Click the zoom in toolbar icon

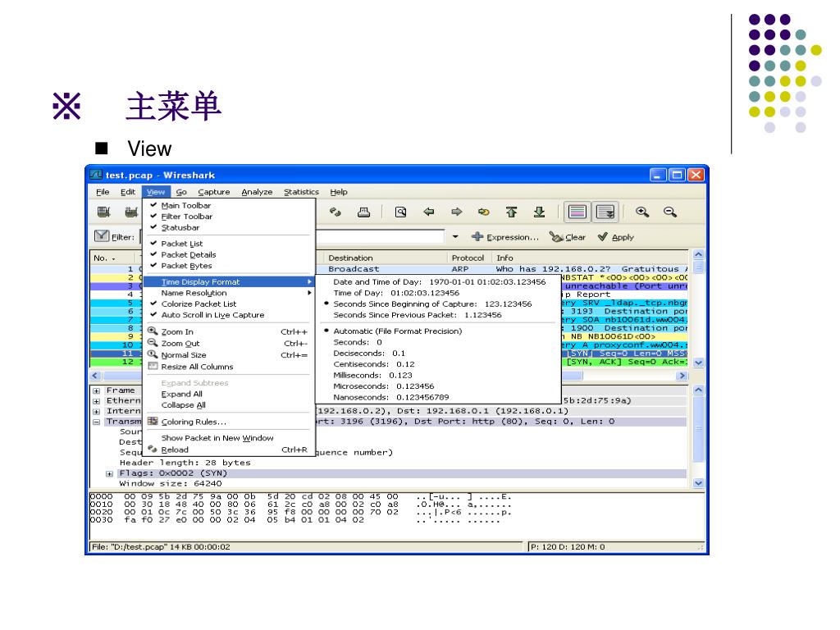click(642, 212)
